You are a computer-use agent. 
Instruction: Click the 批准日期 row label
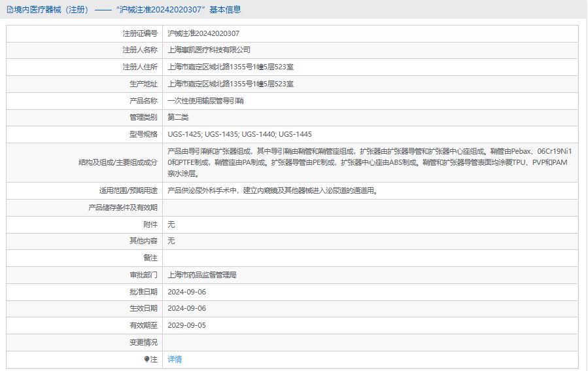(144, 292)
